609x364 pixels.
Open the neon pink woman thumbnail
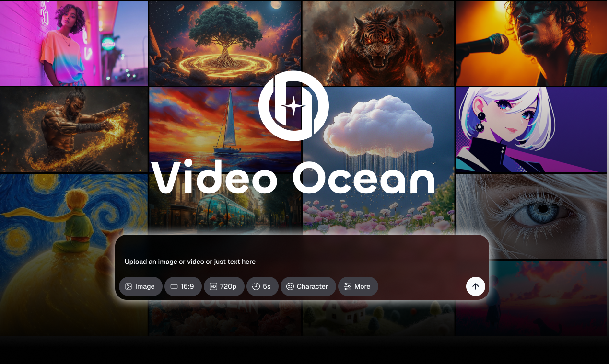(74, 43)
